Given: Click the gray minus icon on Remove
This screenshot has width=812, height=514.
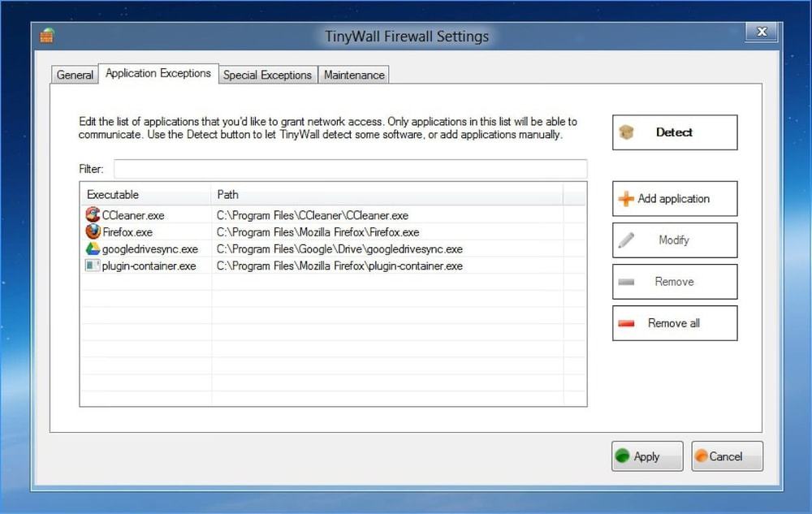Looking at the screenshot, I should coord(626,282).
